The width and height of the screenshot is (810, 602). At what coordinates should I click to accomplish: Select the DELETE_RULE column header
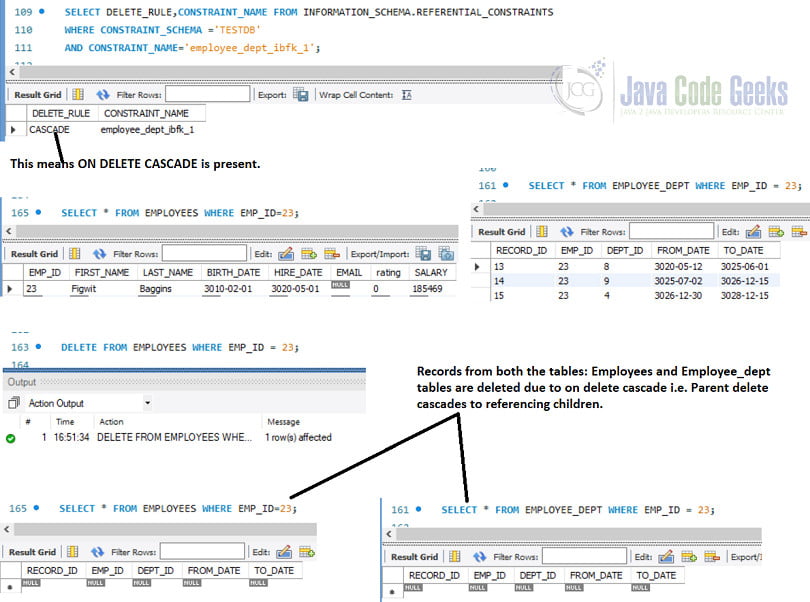[x=60, y=113]
